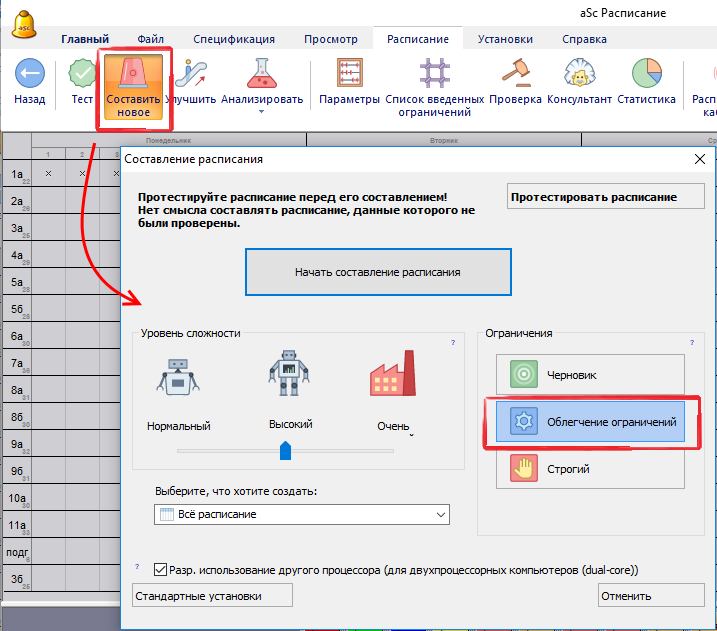Click the Назад back arrow icon
Image resolution: width=717 pixels, height=631 pixels.
tap(29, 75)
